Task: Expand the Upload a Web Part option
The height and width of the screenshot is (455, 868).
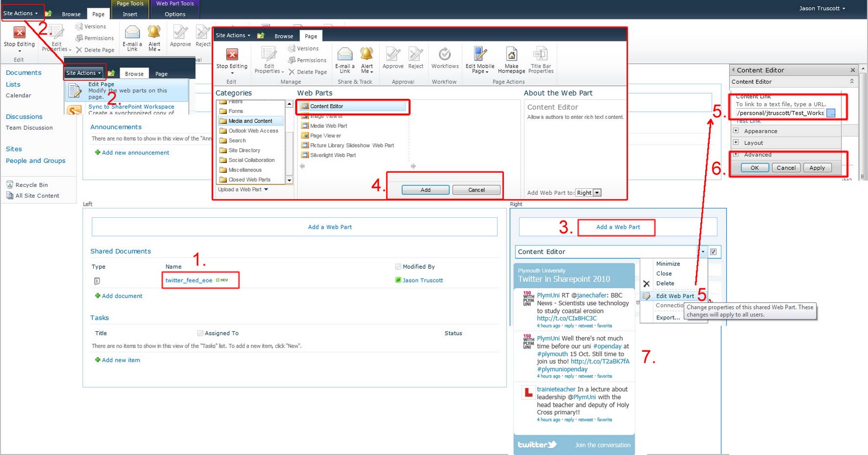Action: pyautogui.click(x=243, y=189)
